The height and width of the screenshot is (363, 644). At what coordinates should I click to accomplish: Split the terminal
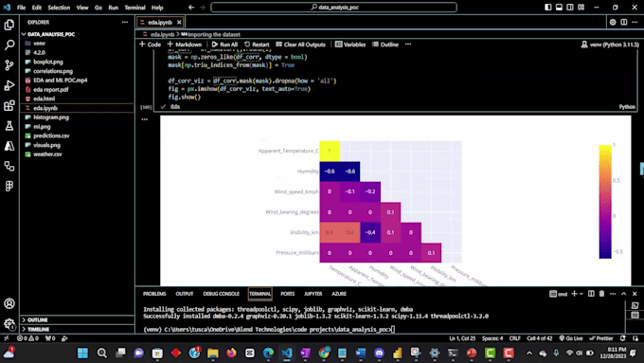point(591,294)
